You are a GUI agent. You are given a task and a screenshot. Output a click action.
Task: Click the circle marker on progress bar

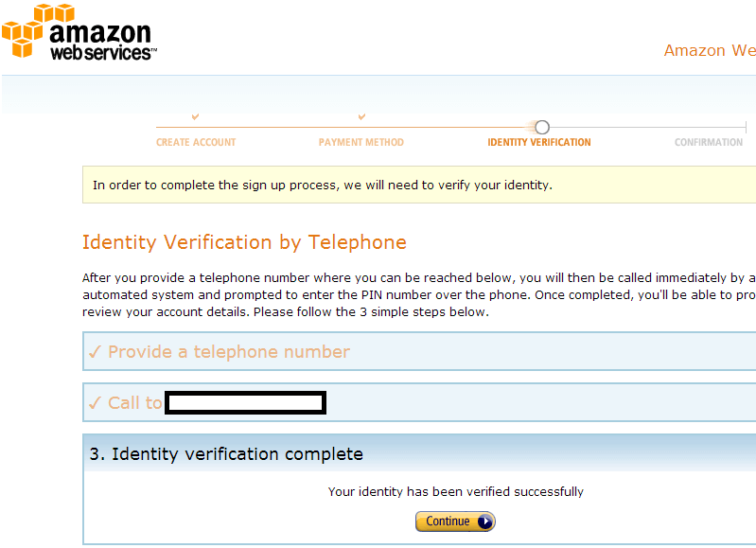tap(541, 127)
